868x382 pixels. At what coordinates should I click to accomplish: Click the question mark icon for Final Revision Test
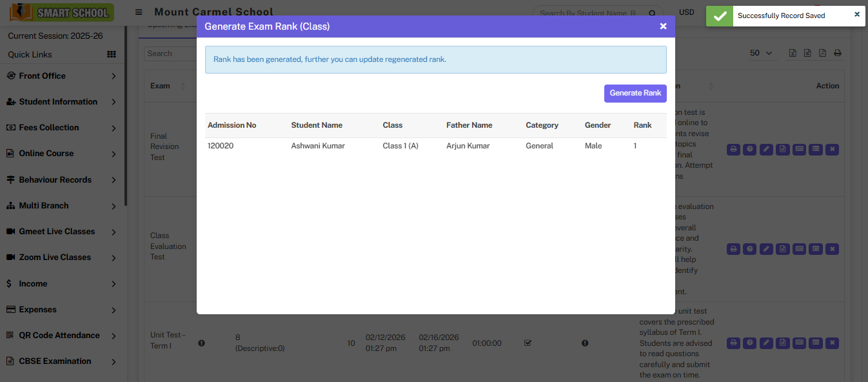click(x=749, y=149)
